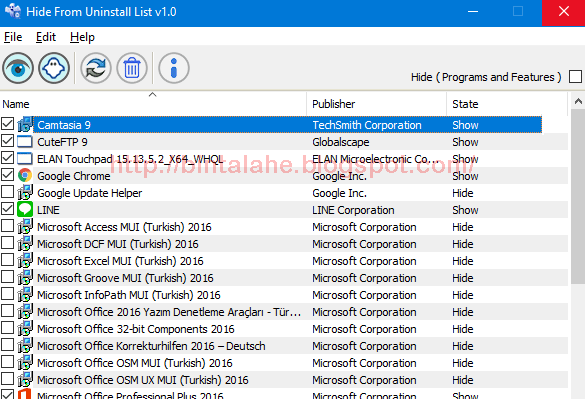Click the Google Chrome icon in list
The width and height of the screenshot is (585, 399).
click(x=25, y=175)
